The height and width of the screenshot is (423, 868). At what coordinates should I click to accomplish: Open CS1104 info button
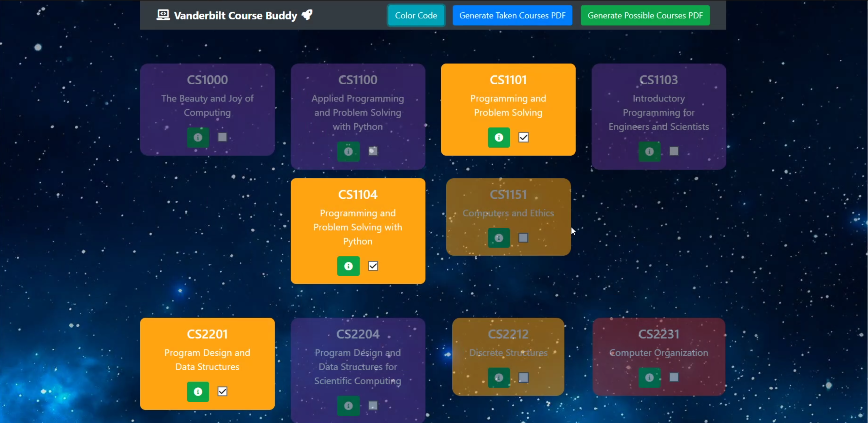coord(348,266)
